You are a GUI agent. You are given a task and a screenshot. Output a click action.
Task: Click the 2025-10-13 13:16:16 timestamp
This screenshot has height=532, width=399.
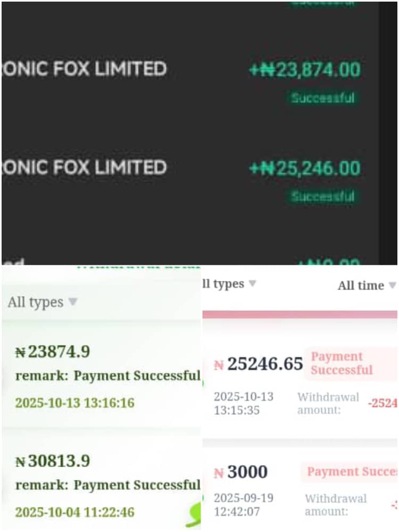74,403
